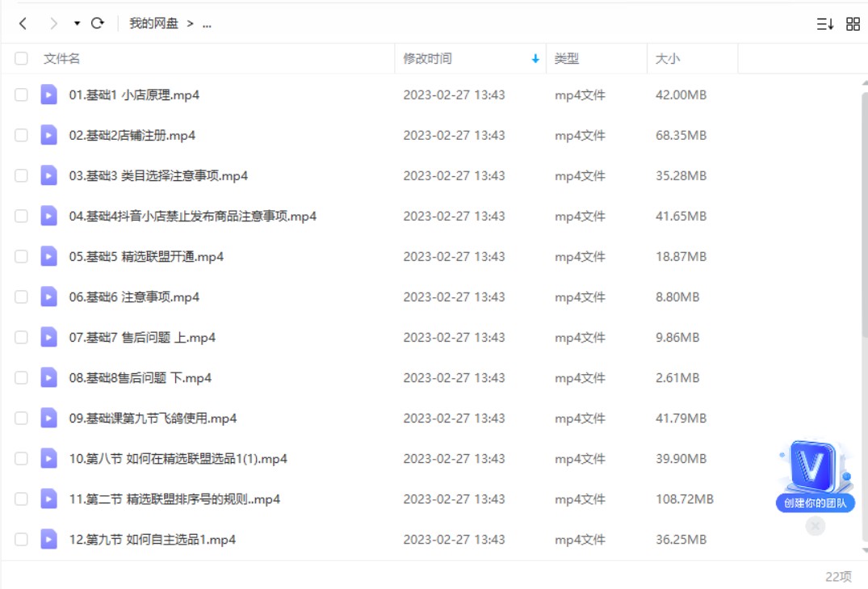868x589 pixels.
Task: Select file name 03.基础3 类目选择注意事项.mp4
Action: tap(158, 175)
